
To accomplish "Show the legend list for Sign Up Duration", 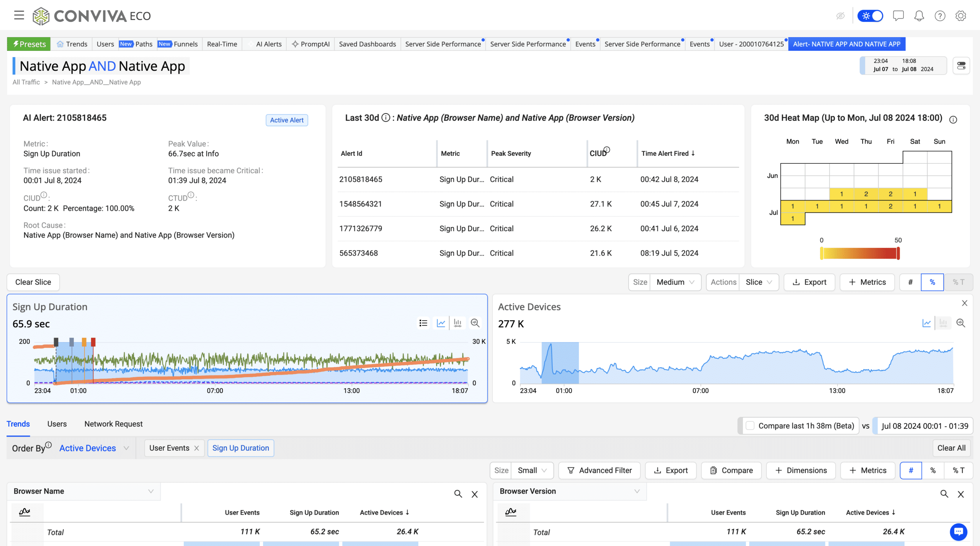I will click(x=423, y=323).
